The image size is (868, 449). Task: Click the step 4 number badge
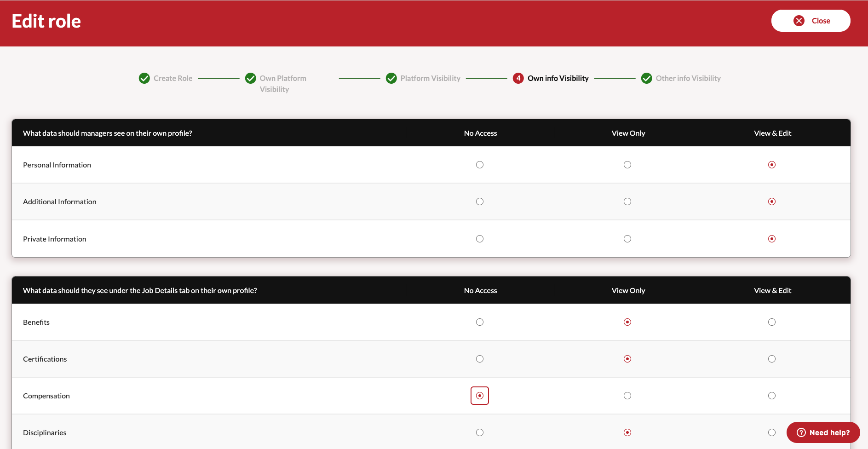pos(518,78)
